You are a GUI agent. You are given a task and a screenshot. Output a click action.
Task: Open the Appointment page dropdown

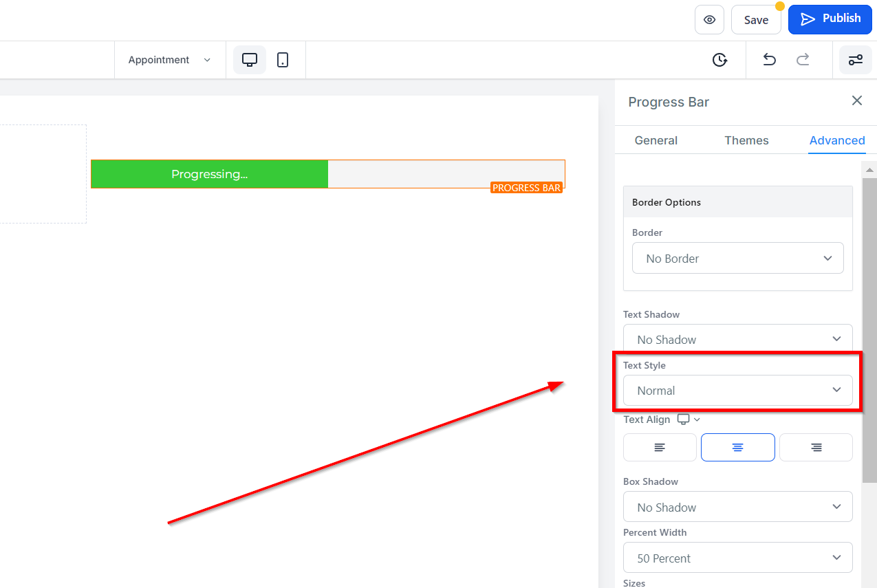click(x=169, y=60)
